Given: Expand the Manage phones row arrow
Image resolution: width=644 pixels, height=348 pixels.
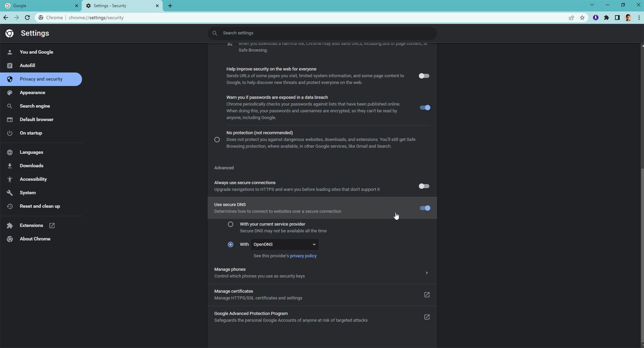Looking at the screenshot, I should click(x=427, y=273).
